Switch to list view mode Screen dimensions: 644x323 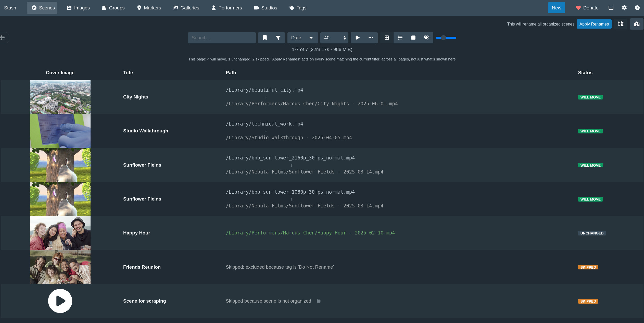pos(400,38)
